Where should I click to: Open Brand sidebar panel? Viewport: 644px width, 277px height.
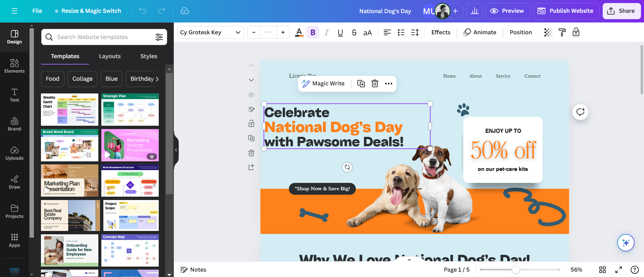pyautogui.click(x=14, y=124)
